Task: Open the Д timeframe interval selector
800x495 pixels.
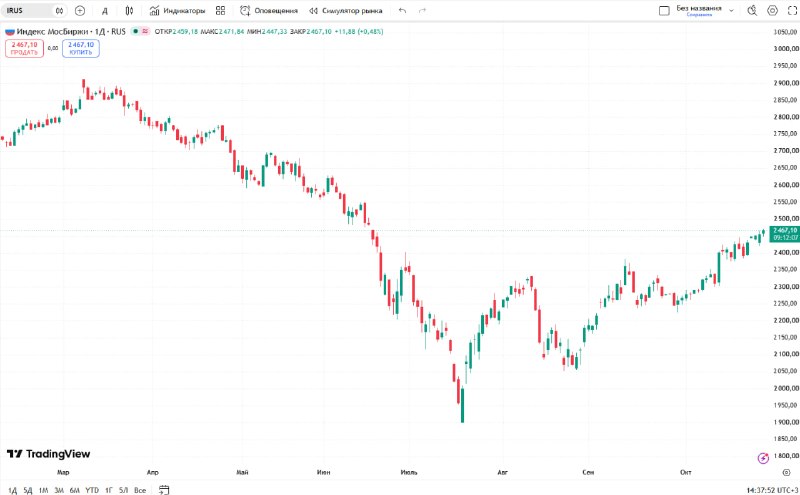Action: pyautogui.click(x=105, y=11)
